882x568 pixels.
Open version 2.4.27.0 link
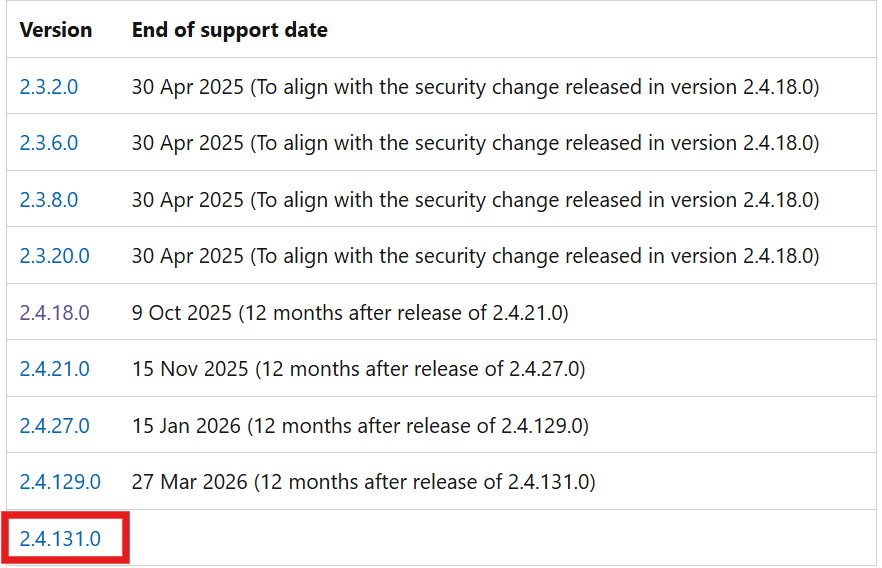point(55,426)
